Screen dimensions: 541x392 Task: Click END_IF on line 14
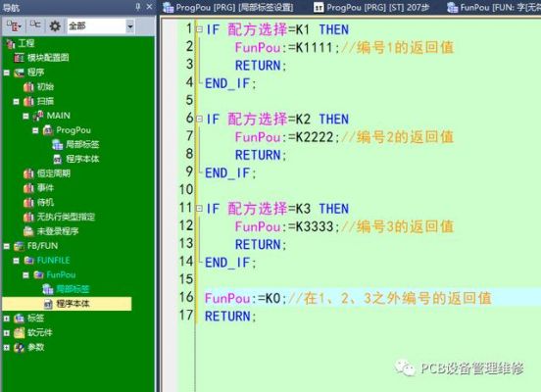tap(227, 263)
